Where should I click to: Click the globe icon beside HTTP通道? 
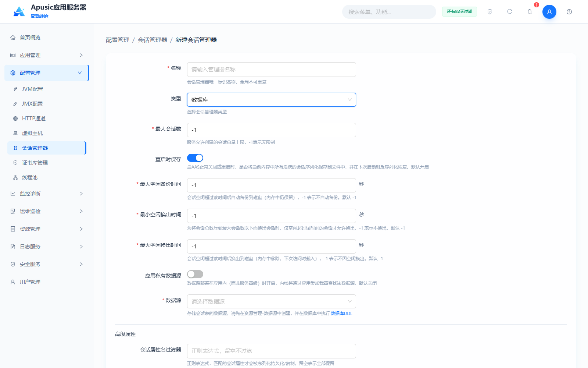click(15, 118)
